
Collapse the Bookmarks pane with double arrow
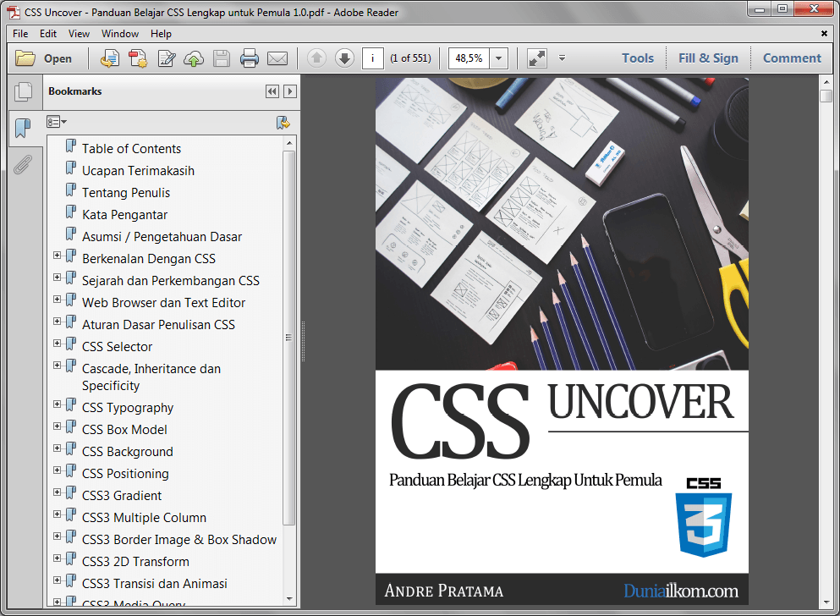tap(272, 91)
